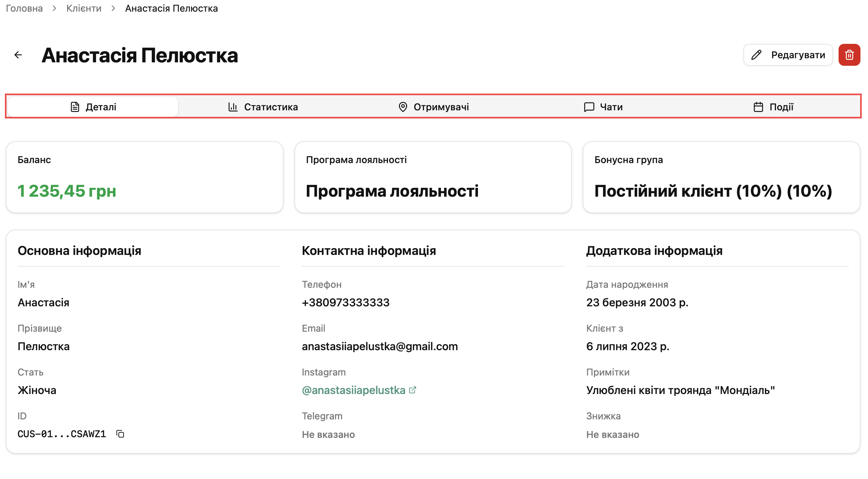Open the Статистика tab

[263, 107]
